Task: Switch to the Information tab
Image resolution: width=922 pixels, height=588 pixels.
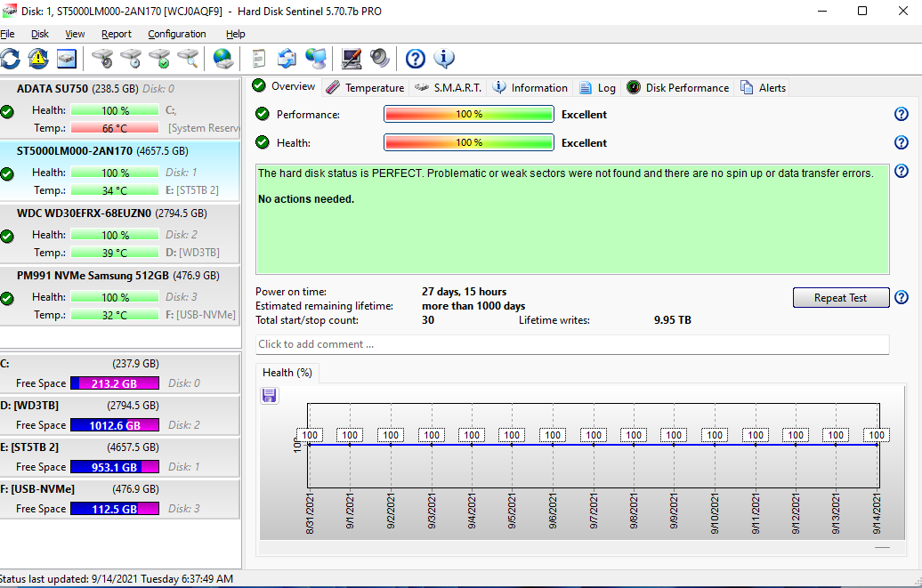Action: point(530,87)
